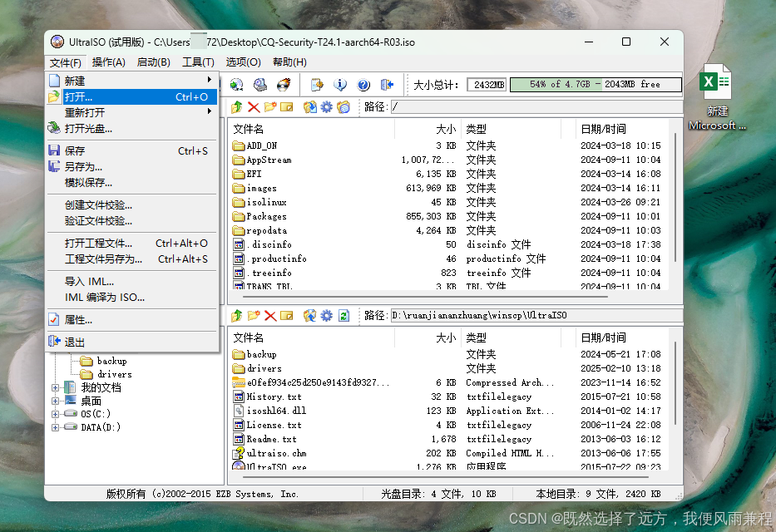Viewport: 776px width, 532px height.
Task: Click the local pane path field
Action: click(x=536, y=315)
